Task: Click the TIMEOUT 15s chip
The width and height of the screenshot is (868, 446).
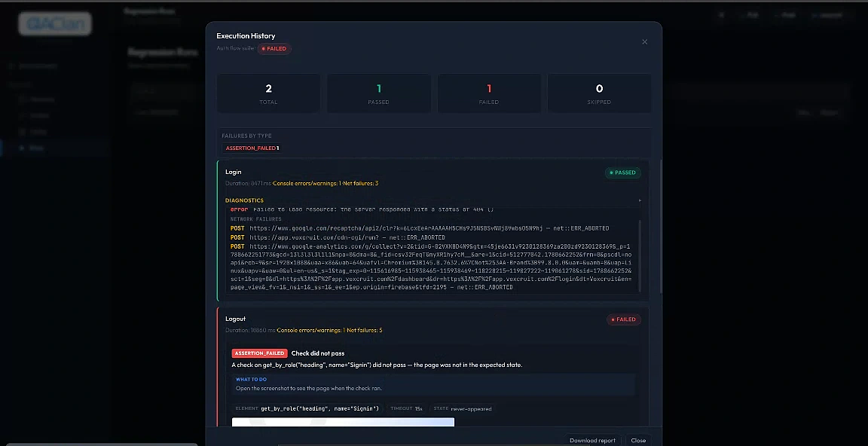Action: click(x=406, y=409)
